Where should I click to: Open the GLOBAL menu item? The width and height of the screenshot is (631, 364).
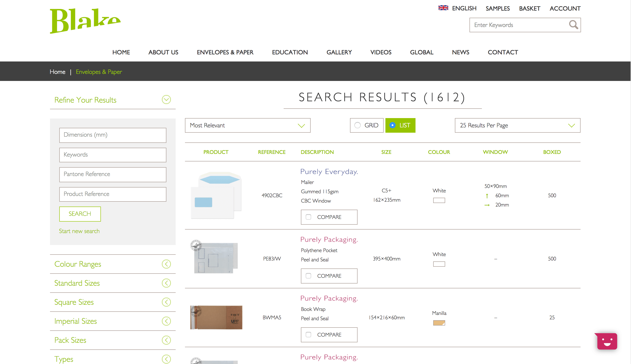click(x=422, y=52)
